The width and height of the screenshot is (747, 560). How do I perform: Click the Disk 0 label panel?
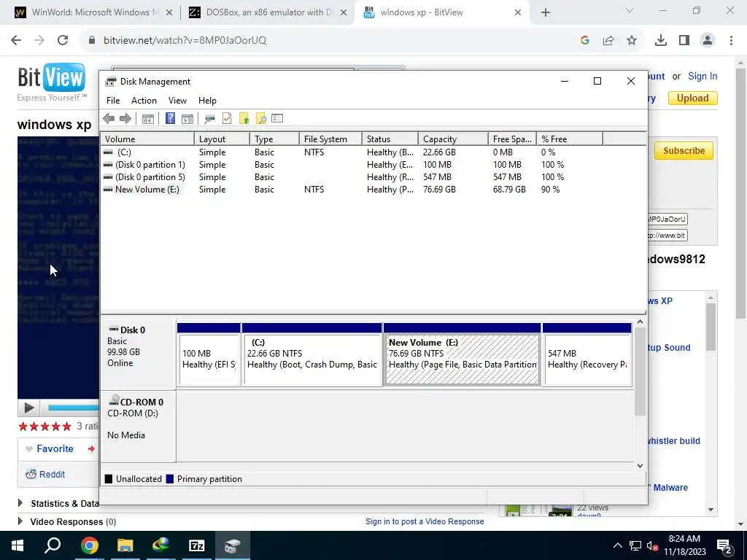pos(138,355)
